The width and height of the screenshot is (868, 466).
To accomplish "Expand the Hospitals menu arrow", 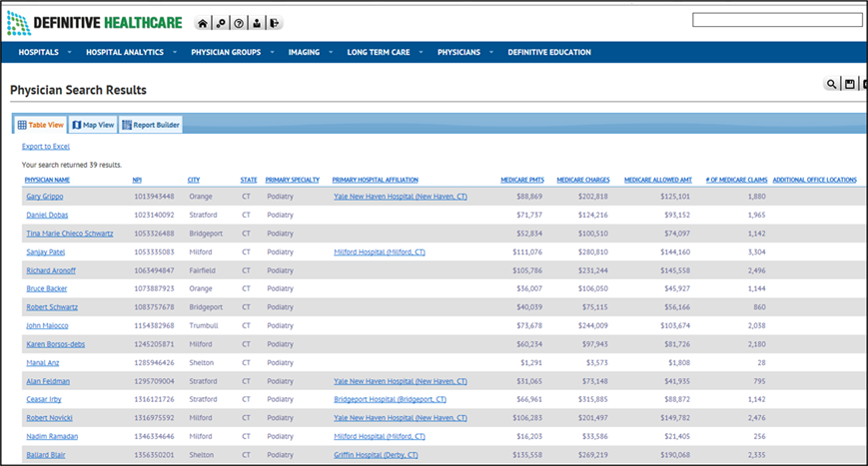I will 69,52.
